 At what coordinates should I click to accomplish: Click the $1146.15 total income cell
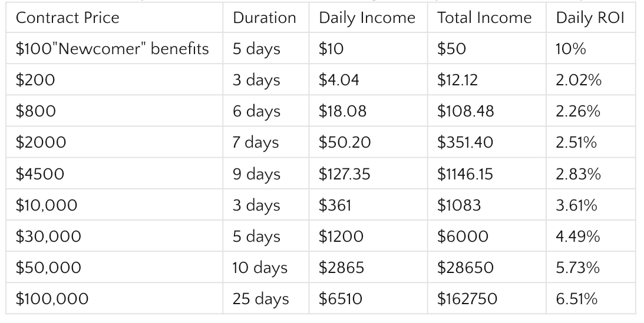click(467, 174)
